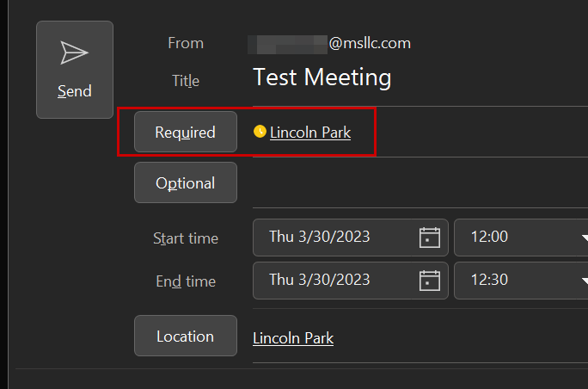Click the empty Optional attendees field
Image resolution: width=588 pixels, height=389 pixels.
click(413, 183)
